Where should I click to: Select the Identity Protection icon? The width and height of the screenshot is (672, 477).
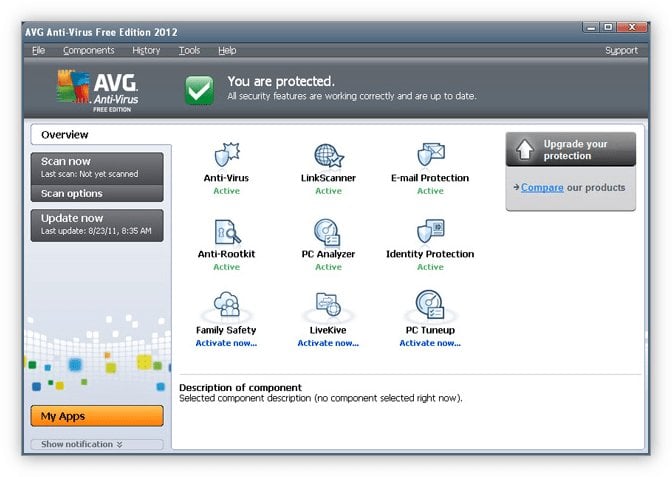[430, 232]
